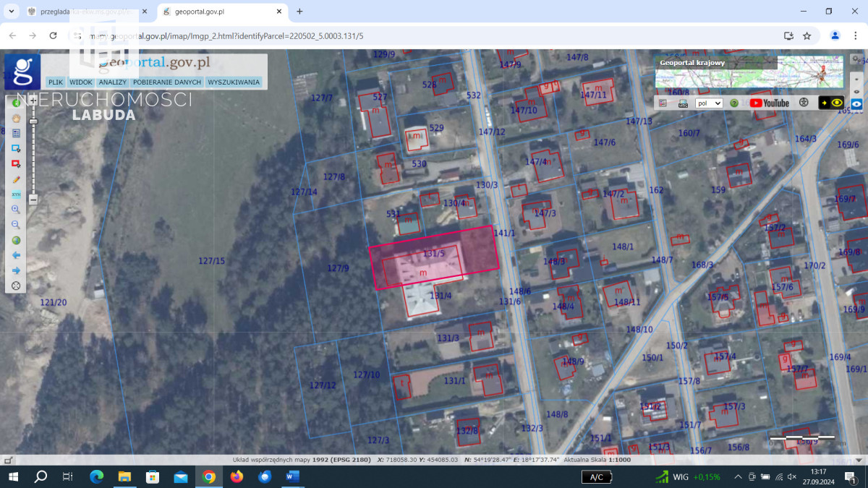Open the Windows Start menu
This screenshot has height=488, width=868.
(14, 476)
